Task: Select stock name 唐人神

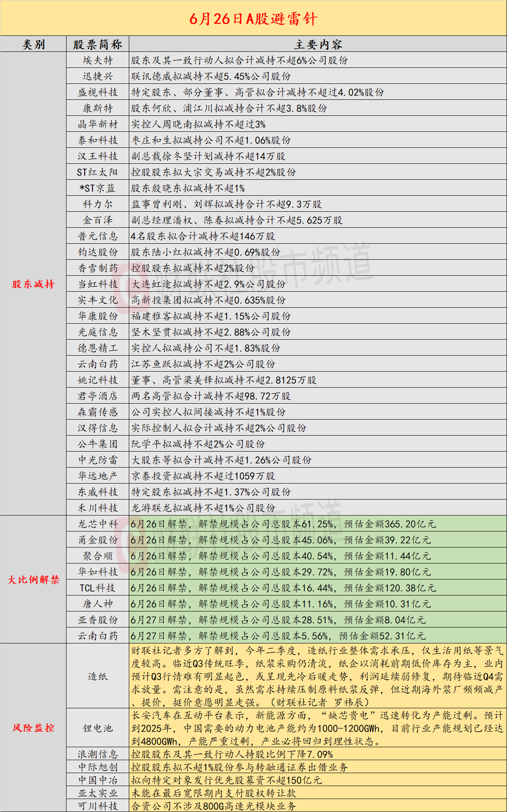Action: pyautogui.click(x=98, y=604)
